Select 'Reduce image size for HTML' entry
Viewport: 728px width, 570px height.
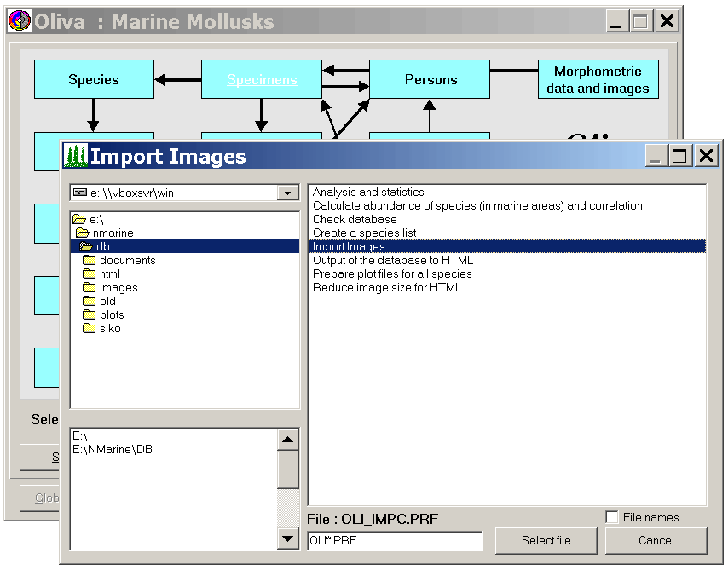[386, 288]
